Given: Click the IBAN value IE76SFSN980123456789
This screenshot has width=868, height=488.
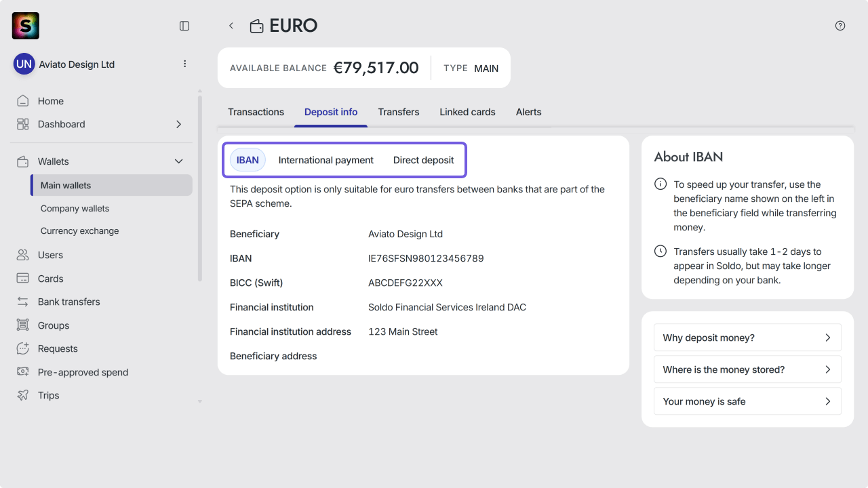Looking at the screenshot, I should [426, 258].
